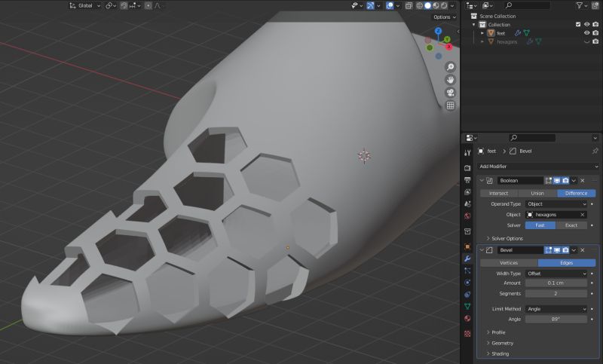Click the properties editor search field
This screenshot has width=603, height=364.
point(533,138)
